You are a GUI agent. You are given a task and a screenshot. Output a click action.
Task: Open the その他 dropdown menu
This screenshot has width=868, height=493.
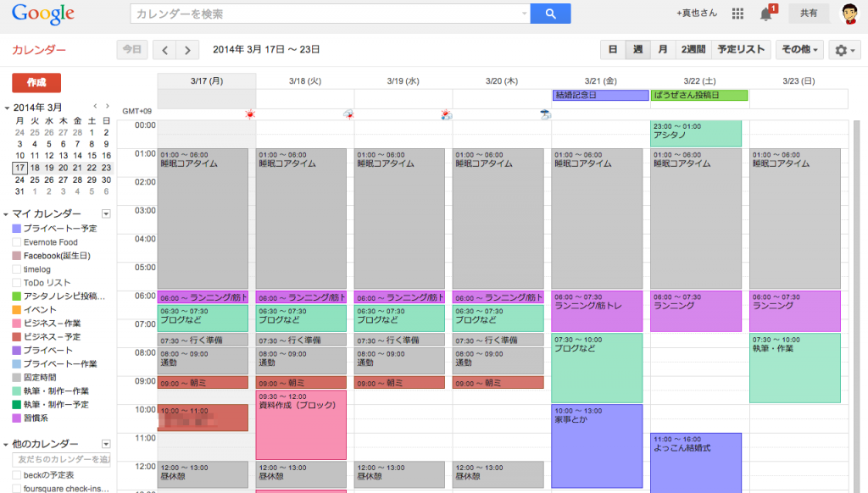point(799,50)
